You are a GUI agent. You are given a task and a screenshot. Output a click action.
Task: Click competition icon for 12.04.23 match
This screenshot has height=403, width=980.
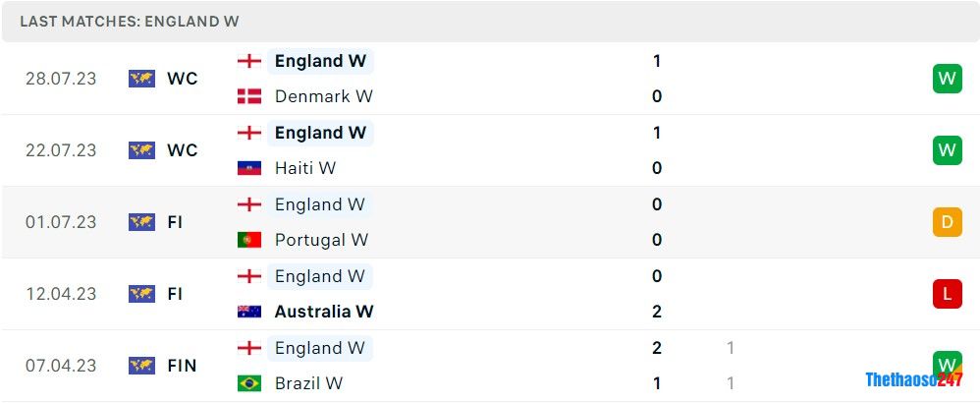click(142, 294)
